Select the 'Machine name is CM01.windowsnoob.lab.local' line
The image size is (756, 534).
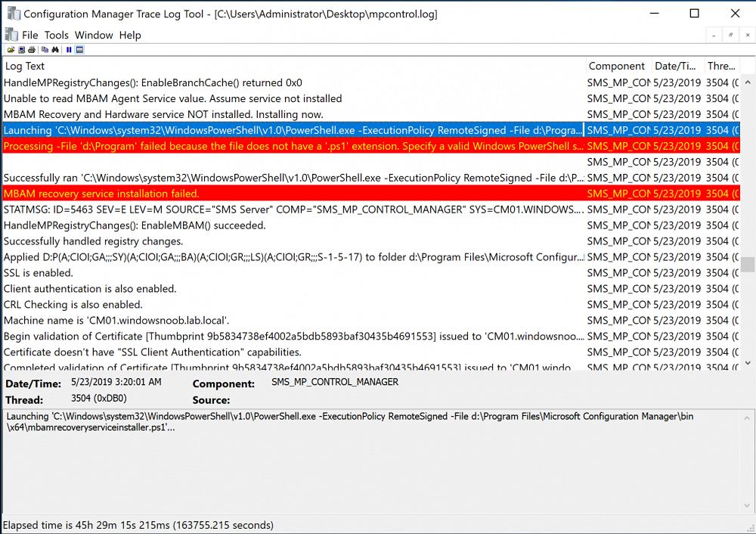pyautogui.click(x=371, y=321)
